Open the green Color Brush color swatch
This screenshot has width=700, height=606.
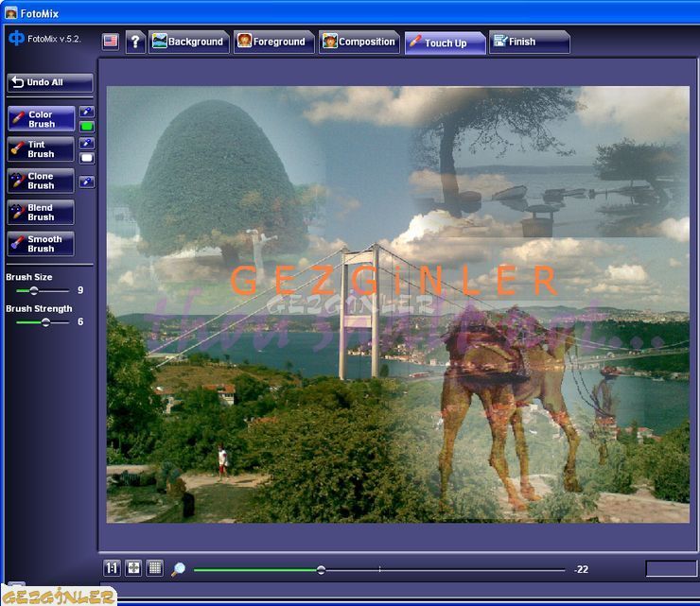click(87, 127)
